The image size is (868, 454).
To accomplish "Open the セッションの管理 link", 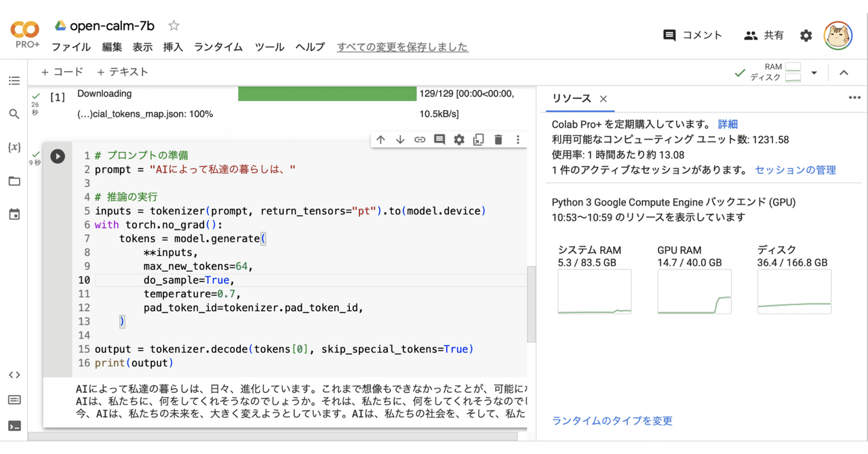I will pos(795,170).
